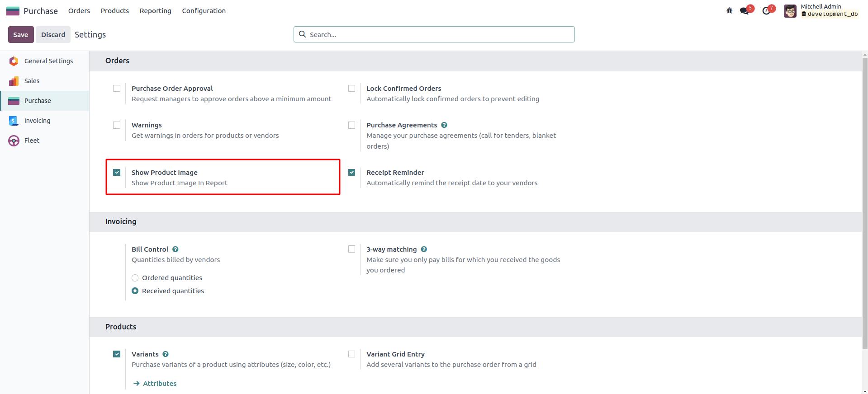Screen dimensions: 868x394
Task: Click the Purchase app logo icon
Action: coord(13,11)
